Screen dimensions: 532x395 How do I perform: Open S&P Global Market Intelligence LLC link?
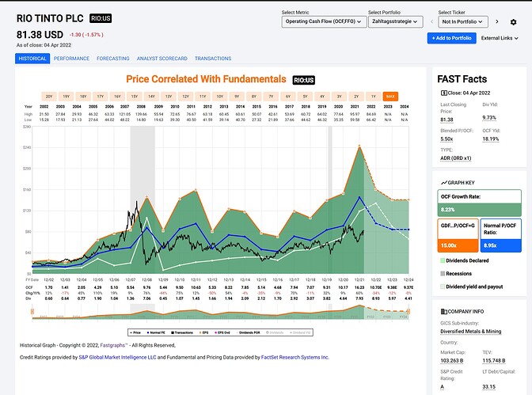(x=117, y=357)
